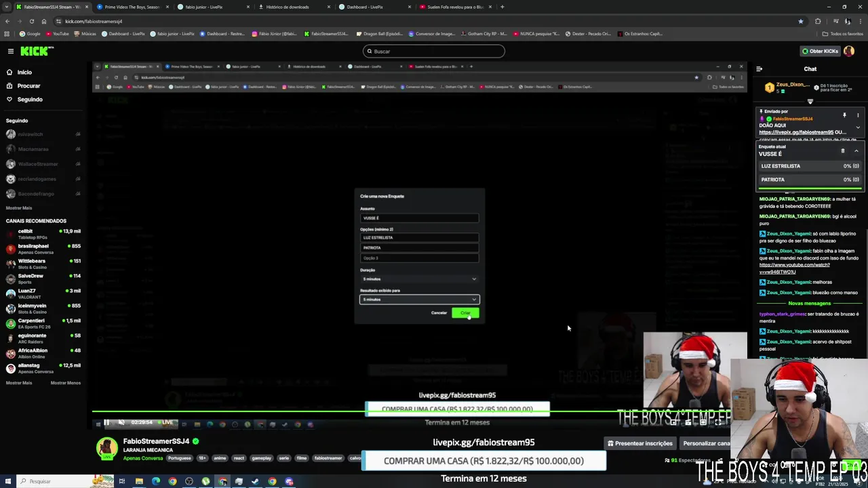The height and width of the screenshot is (488, 868).
Task: Open user avatar menu top right
Action: click(850, 51)
